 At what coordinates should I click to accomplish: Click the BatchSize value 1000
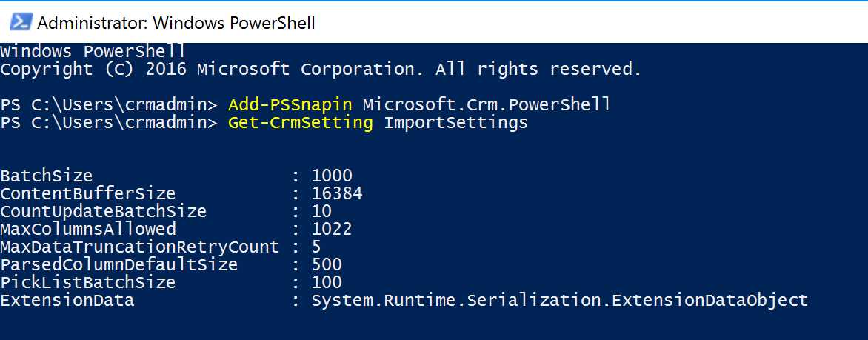pos(332,176)
